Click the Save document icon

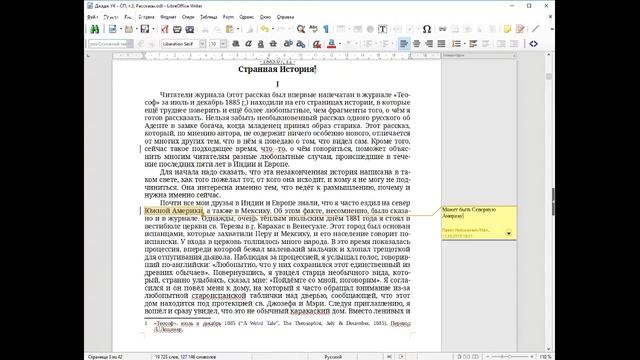pos(145,29)
